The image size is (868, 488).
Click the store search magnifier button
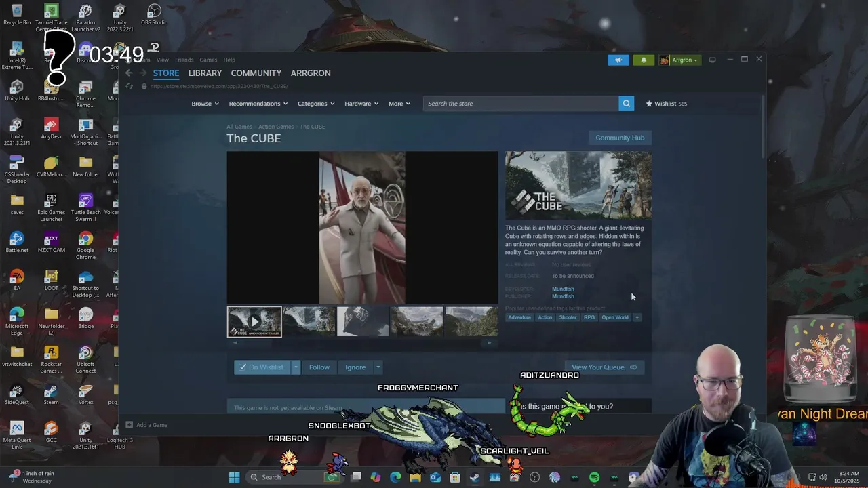pyautogui.click(x=627, y=104)
